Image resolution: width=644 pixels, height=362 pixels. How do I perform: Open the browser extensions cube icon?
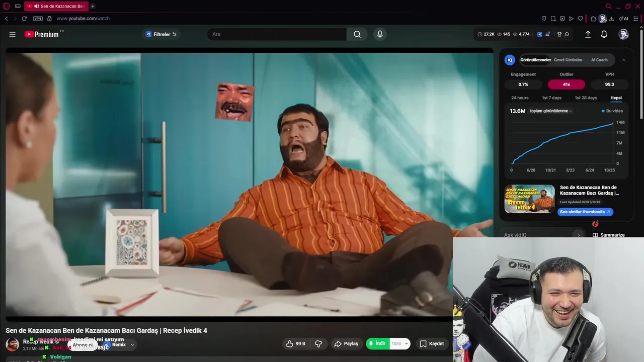pyautogui.click(x=593, y=19)
